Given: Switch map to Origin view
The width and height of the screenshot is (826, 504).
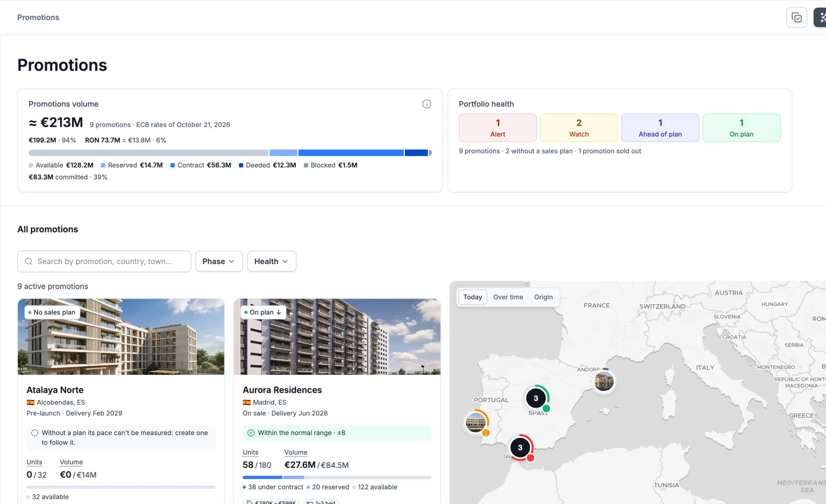Looking at the screenshot, I should click(543, 297).
